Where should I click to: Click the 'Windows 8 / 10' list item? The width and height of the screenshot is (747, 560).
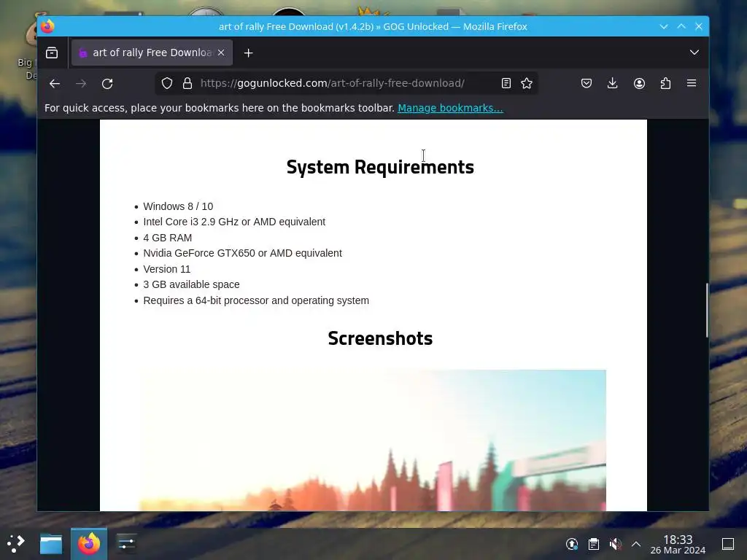(x=178, y=206)
